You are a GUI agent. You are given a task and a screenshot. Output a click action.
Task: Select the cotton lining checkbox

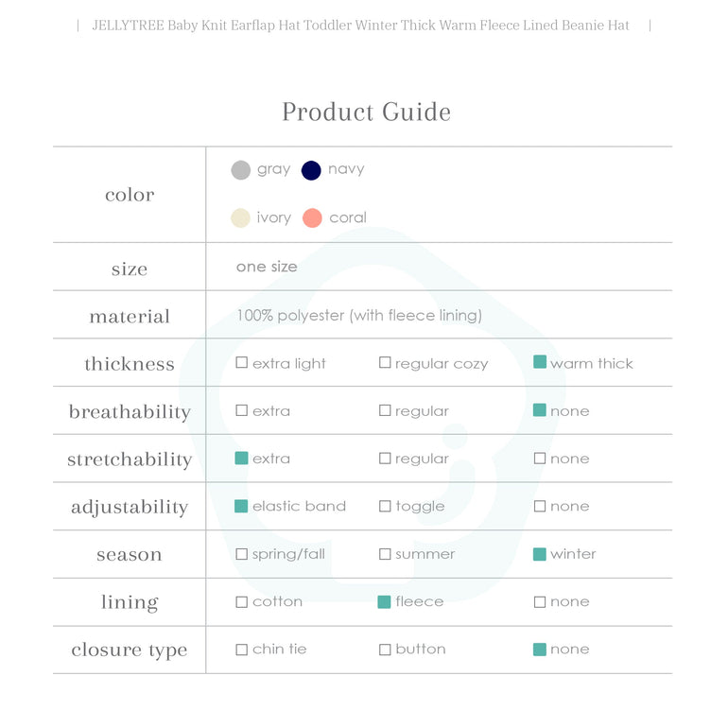click(242, 601)
